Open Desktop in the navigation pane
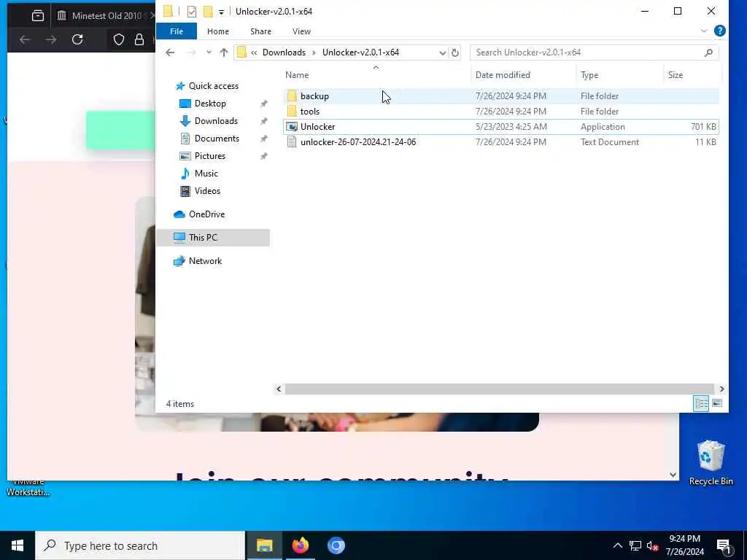This screenshot has height=560, width=747. [x=210, y=104]
